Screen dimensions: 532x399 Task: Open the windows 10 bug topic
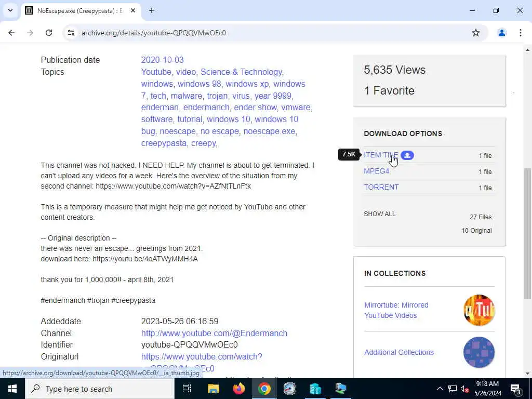coord(220,125)
